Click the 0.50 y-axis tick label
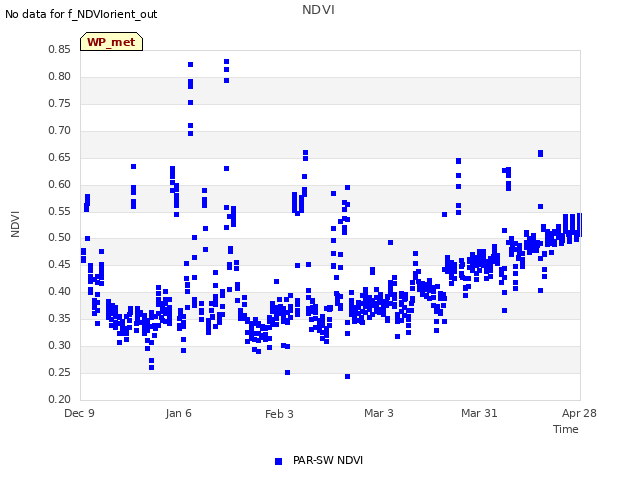Viewport: 640px width, 480px height. click(59, 237)
